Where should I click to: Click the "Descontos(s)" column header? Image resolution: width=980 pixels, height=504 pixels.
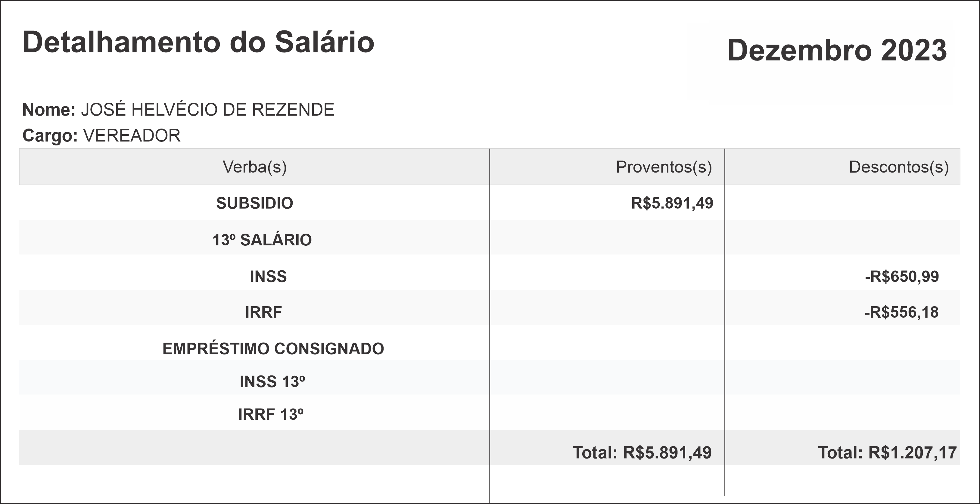(x=899, y=167)
